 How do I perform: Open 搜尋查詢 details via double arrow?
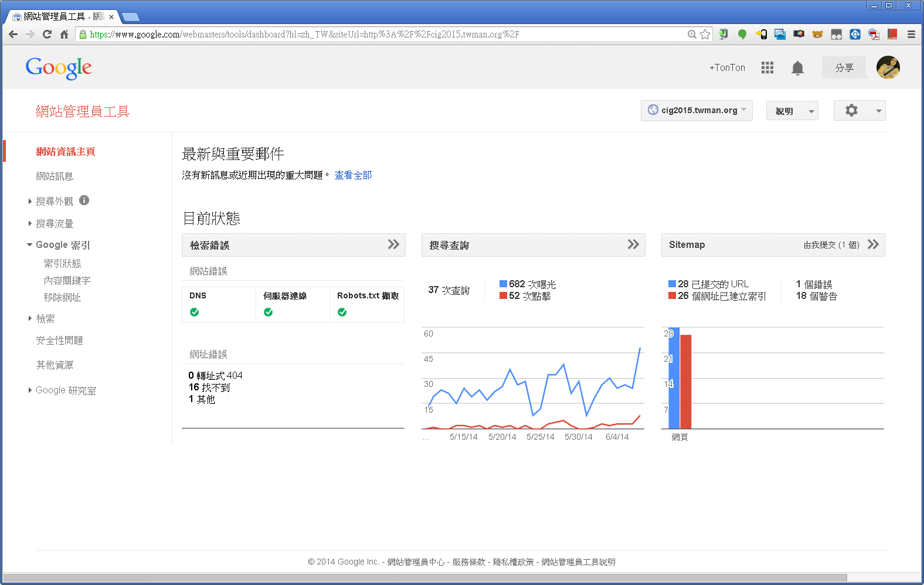coord(633,244)
